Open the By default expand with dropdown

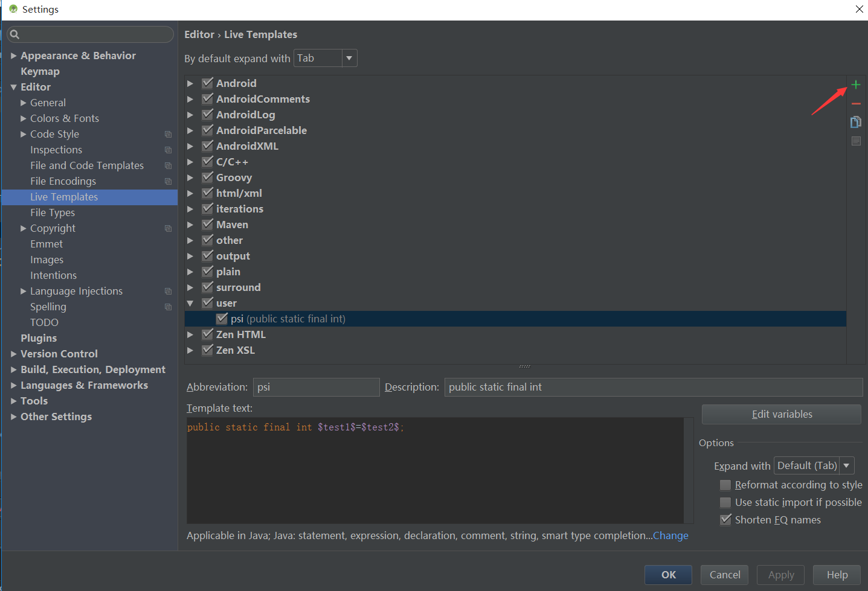tap(349, 58)
